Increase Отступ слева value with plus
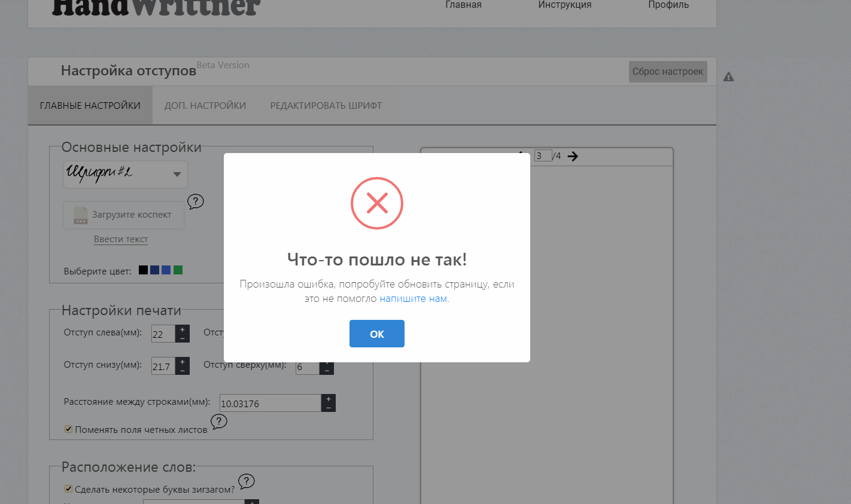The width and height of the screenshot is (851, 504). tap(183, 329)
